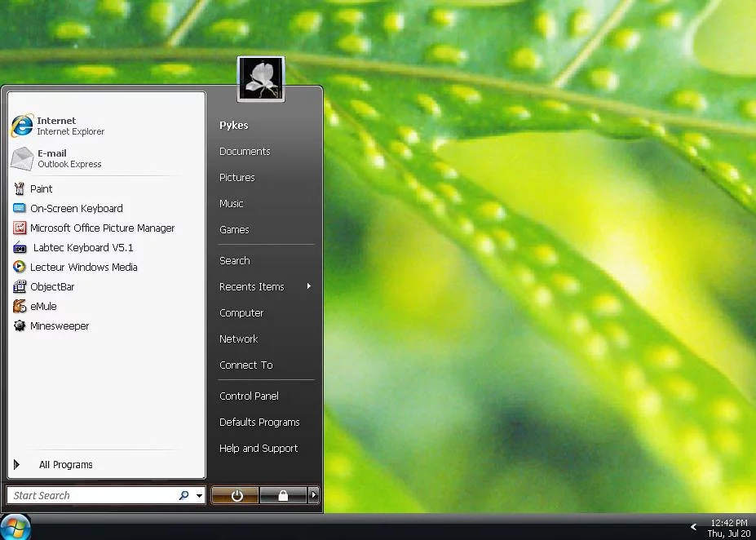The width and height of the screenshot is (756, 540).
Task: Open Internet Explorer from the pinned icon
Action: coord(22,126)
